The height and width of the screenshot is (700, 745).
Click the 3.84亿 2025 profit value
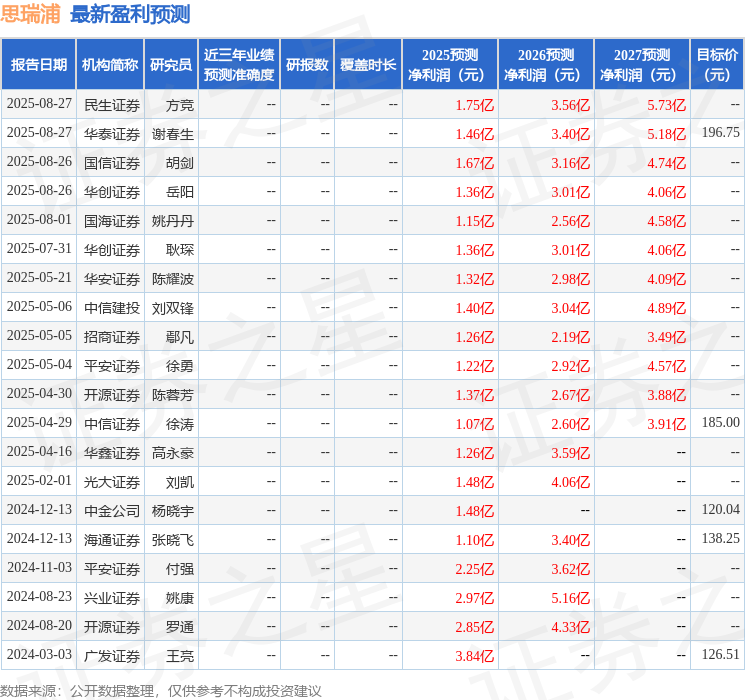coord(475,656)
